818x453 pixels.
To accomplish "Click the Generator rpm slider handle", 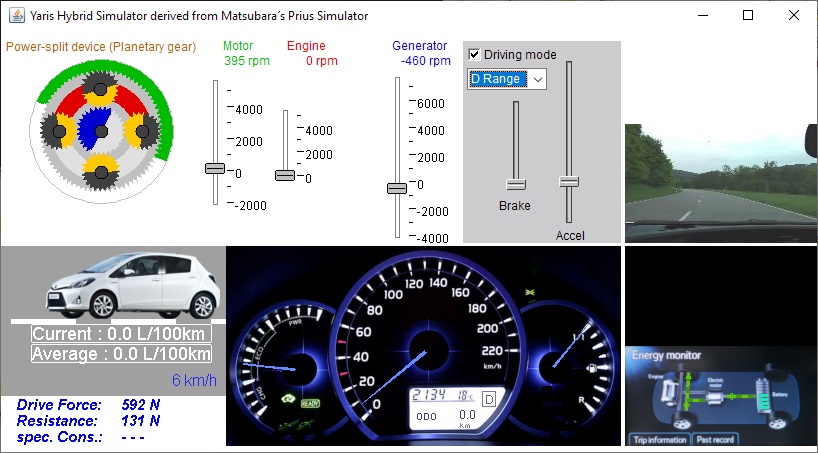I will pyautogui.click(x=397, y=188).
